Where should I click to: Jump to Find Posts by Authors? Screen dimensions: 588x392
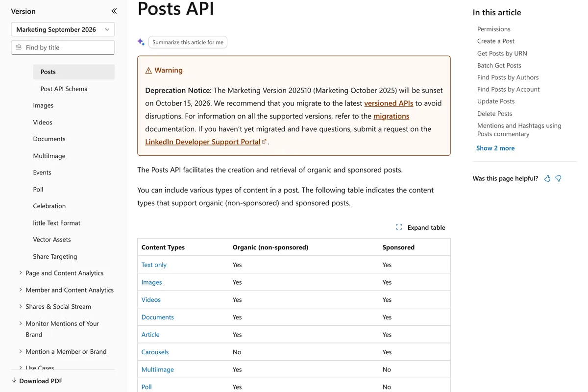click(508, 77)
